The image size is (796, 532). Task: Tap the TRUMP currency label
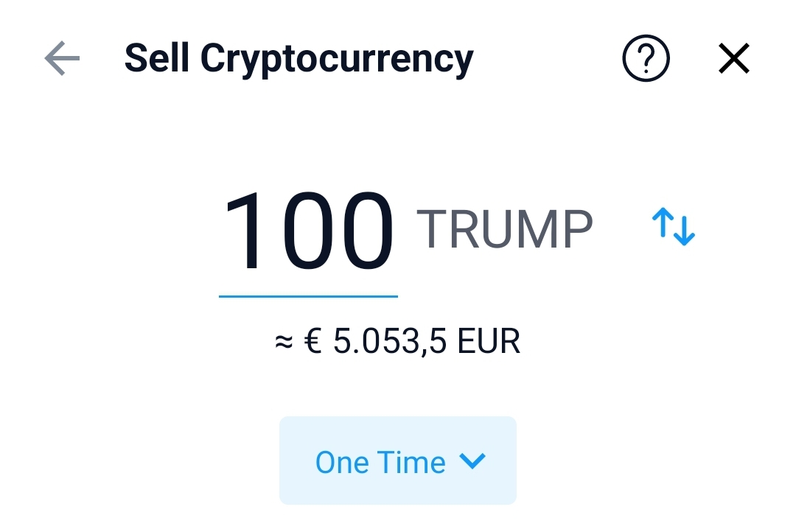click(505, 230)
